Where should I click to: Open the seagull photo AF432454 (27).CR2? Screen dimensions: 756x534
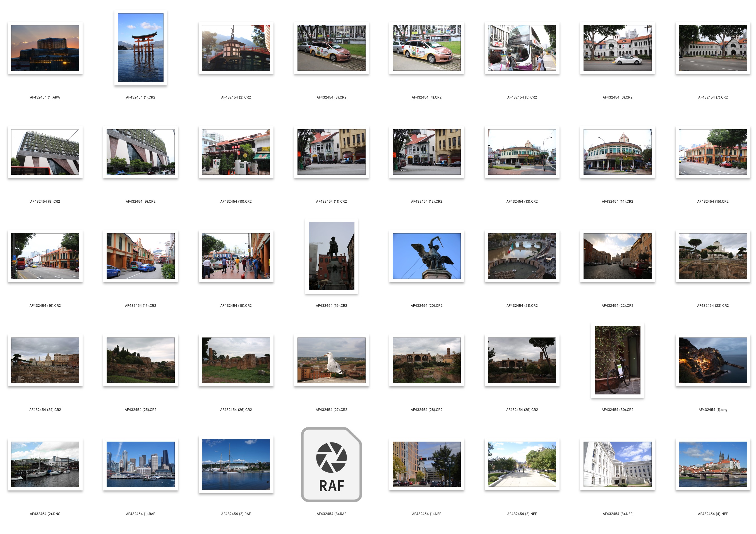[331, 360]
